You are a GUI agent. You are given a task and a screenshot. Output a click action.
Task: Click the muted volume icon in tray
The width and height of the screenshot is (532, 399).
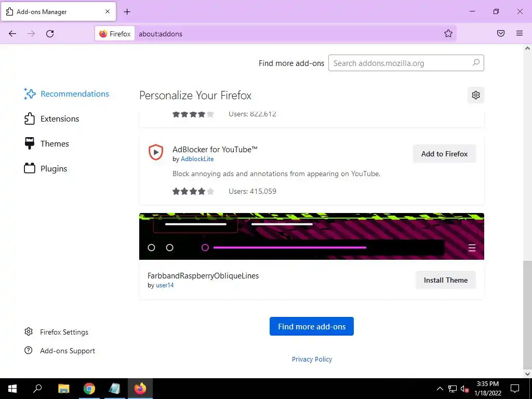464,389
